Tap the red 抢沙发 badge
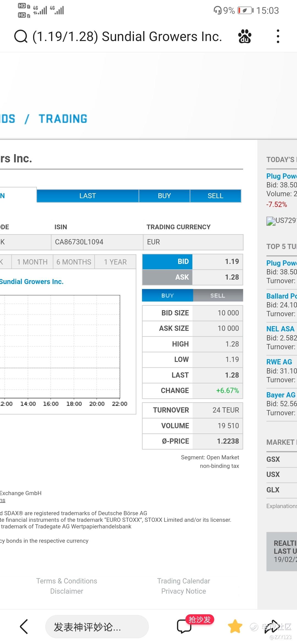 click(x=200, y=619)
